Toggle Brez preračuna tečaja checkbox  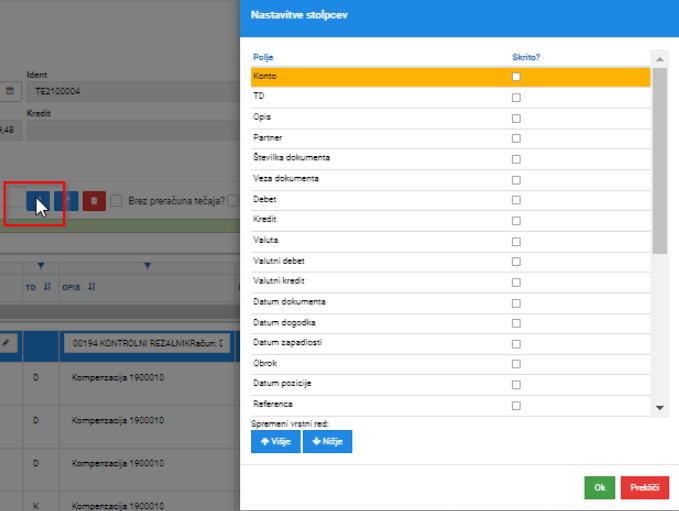116,201
